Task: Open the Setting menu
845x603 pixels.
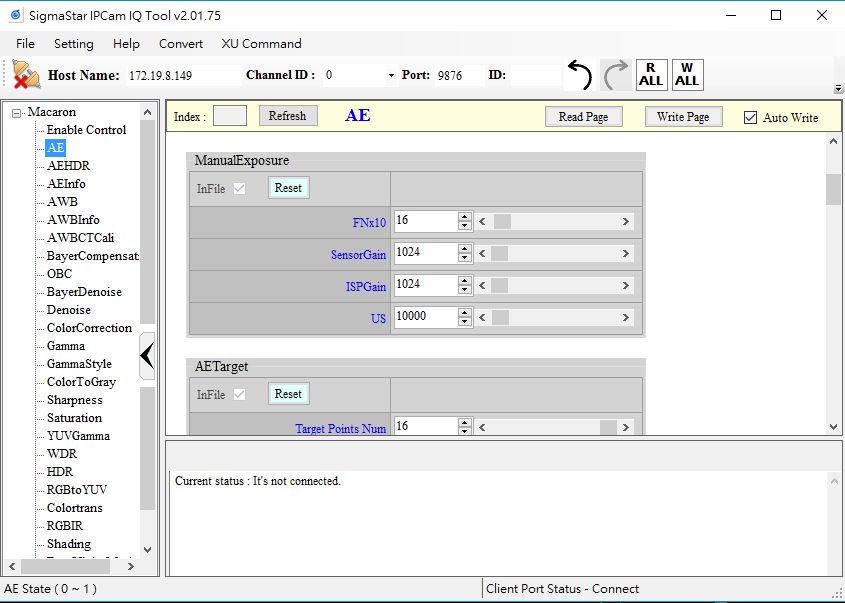Action: pyautogui.click(x=73, y=44)
